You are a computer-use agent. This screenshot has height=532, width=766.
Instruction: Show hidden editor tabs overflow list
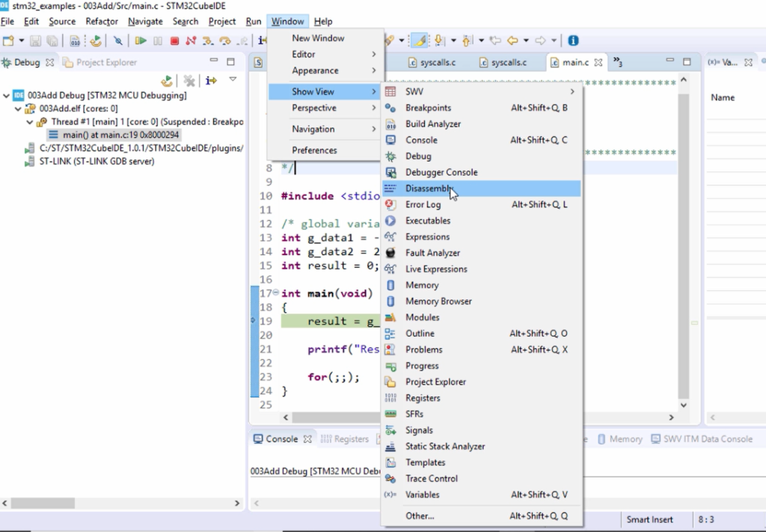click(x=617, y=61)
